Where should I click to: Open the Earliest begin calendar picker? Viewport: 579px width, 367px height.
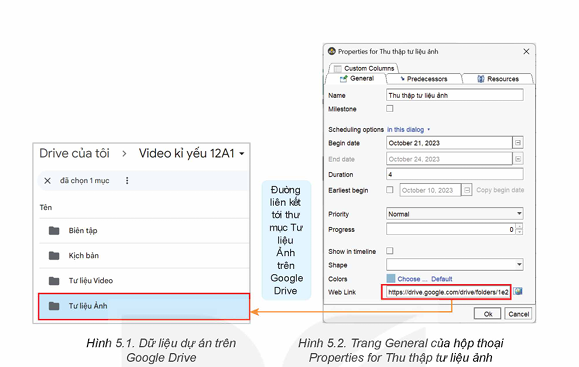[467, 190]
